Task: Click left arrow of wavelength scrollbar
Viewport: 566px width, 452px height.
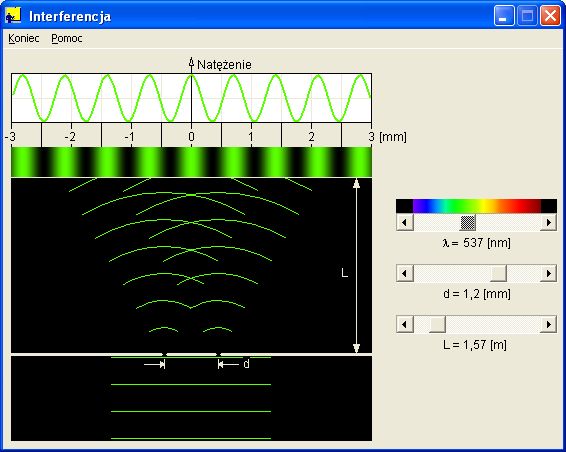Action: click(x=405, y=222)
